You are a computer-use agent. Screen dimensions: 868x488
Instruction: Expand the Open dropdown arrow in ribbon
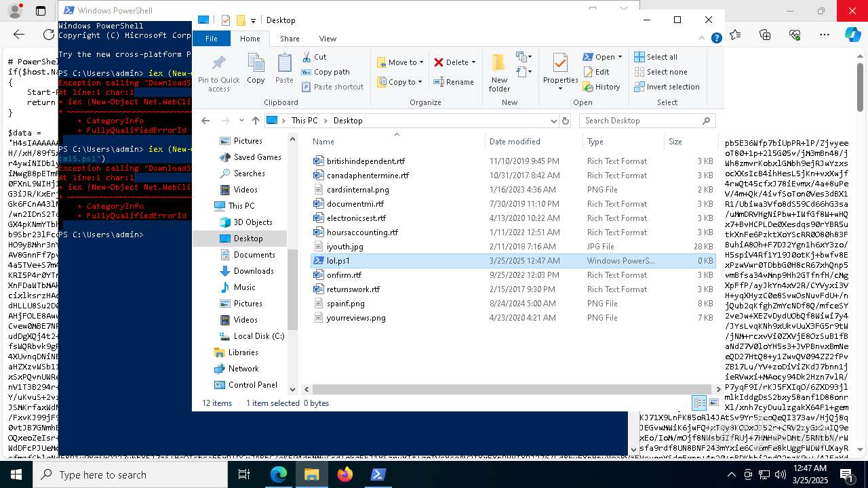[x=619, y=57]
